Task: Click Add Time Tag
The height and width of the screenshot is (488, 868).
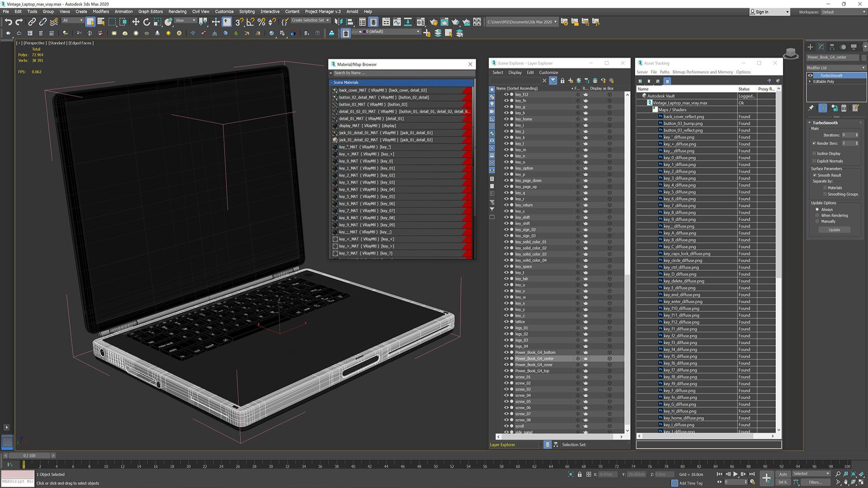Action: click(691, 483)
